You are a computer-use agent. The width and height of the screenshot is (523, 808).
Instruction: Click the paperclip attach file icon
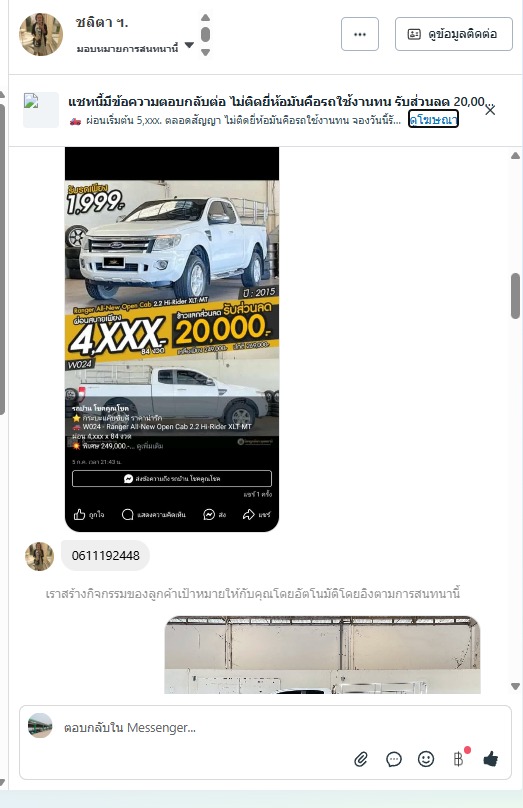361,759
